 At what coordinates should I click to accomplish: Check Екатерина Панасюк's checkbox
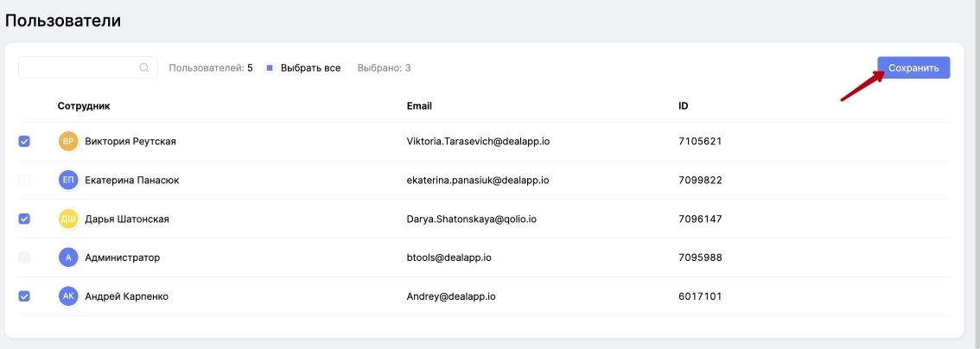24,180
